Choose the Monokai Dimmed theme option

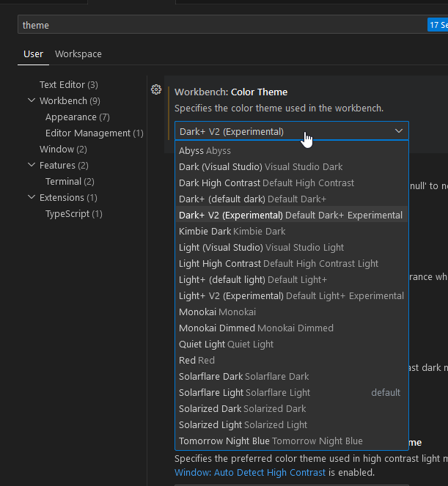tap(292, 328)
